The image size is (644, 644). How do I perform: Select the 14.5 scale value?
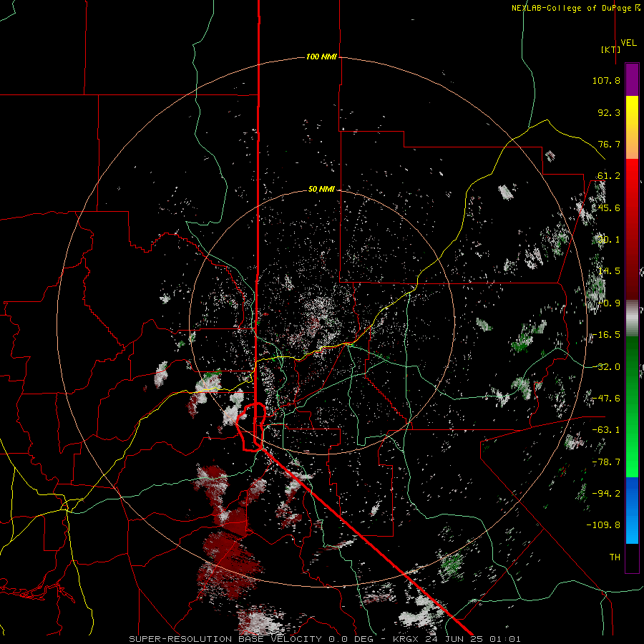coord(609,271)
